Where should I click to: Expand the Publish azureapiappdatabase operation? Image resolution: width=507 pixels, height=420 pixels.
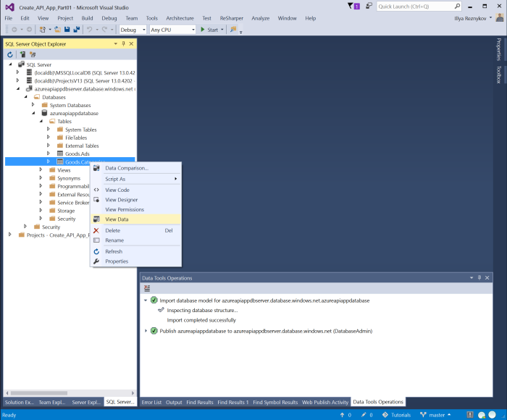pyautogui.click(x=146, y=331)
